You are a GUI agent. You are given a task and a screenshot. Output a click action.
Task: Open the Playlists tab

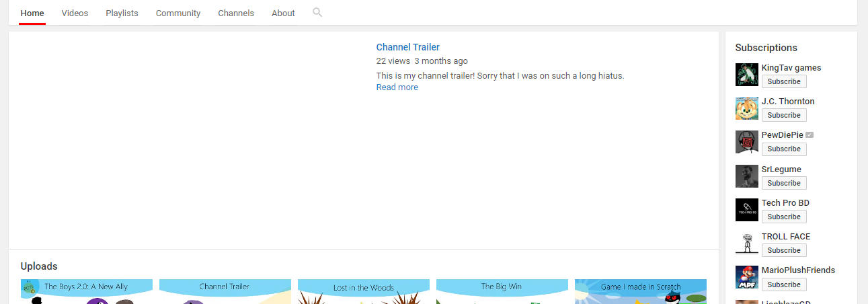point(122,13)
